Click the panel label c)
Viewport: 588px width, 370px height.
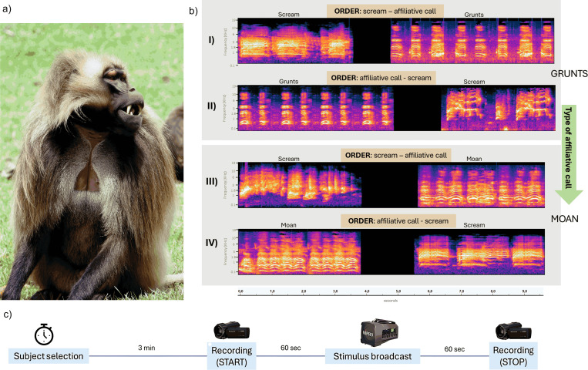pyautogui.click(x=8, y=314)
